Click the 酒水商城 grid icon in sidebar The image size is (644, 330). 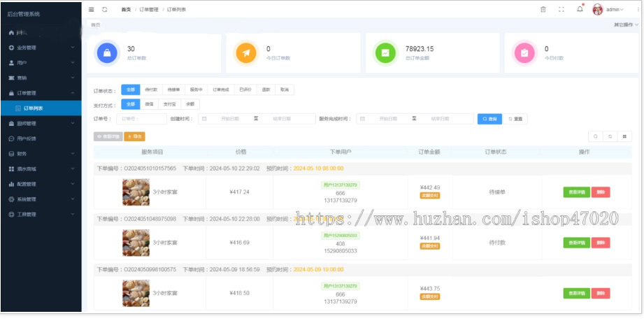[x=11, y=169]
